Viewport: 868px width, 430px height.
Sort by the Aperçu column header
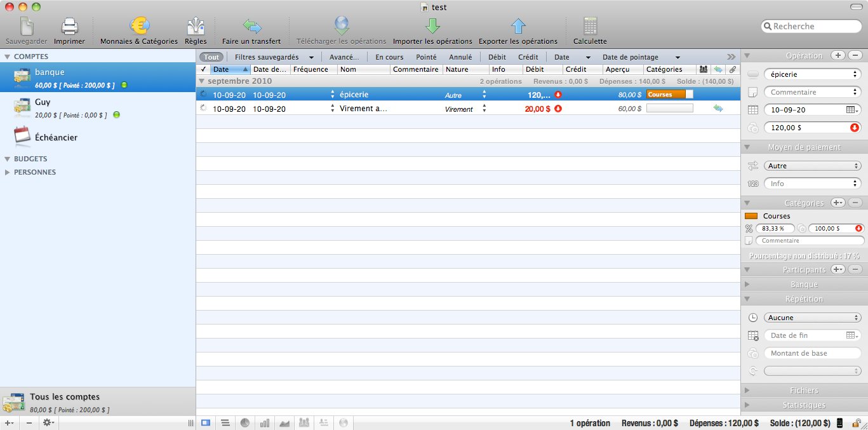click(623, 69)
